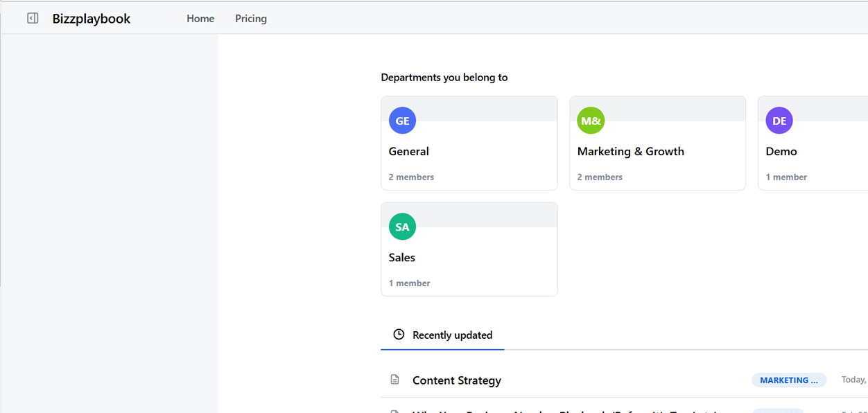
Task: Open the General department name
Action: [x=408, y=151]
